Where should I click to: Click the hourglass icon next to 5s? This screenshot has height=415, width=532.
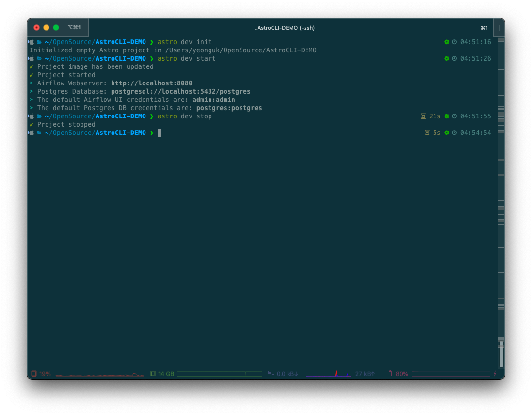(427, 133)
